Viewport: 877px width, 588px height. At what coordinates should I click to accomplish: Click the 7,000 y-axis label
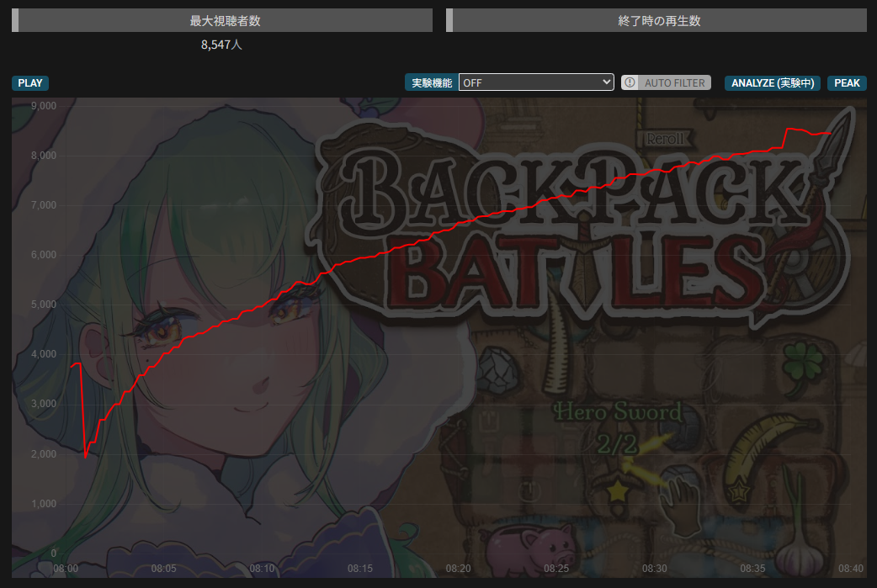[44, 205]
